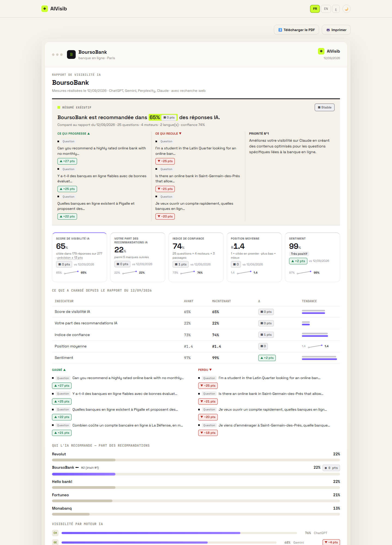This screenshot has height=545, width=392.
Task: Click -25 pts badge in Perdu list
Action: click(208, 386)
